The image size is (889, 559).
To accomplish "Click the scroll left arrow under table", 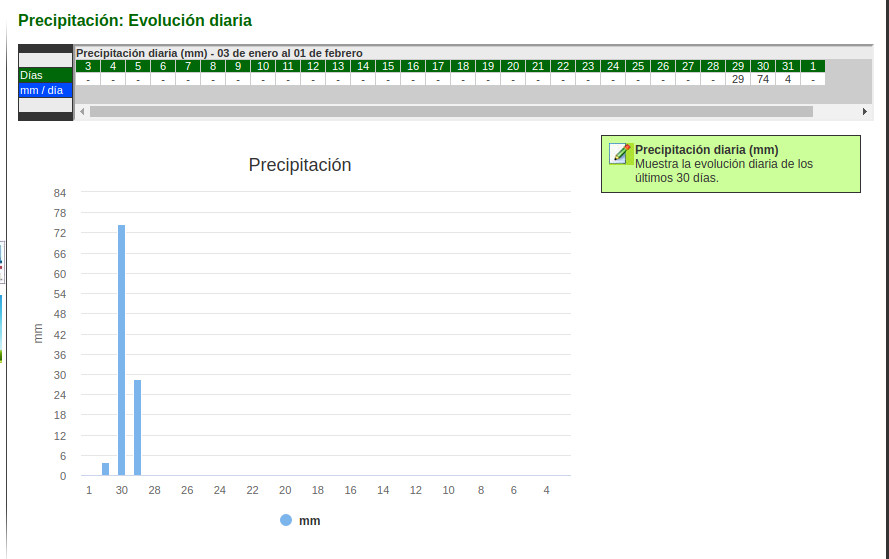I will (82, 112).
